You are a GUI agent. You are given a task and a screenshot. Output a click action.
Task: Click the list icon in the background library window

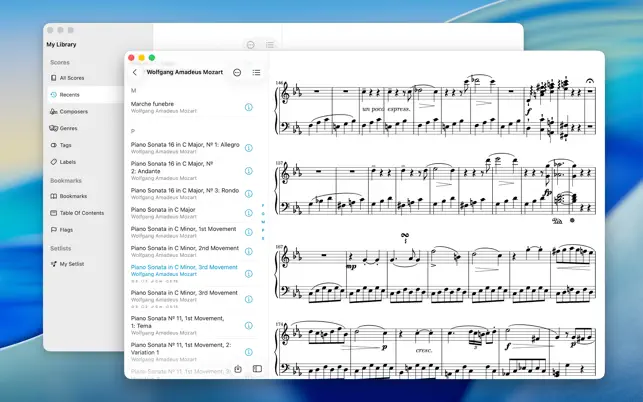(x=270, y=45)
